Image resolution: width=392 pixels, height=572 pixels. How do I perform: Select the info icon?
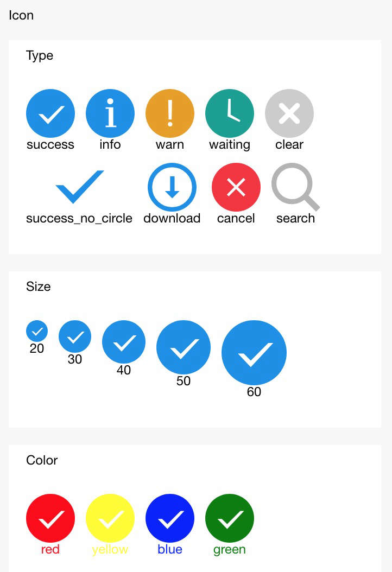tap(110, 113)
